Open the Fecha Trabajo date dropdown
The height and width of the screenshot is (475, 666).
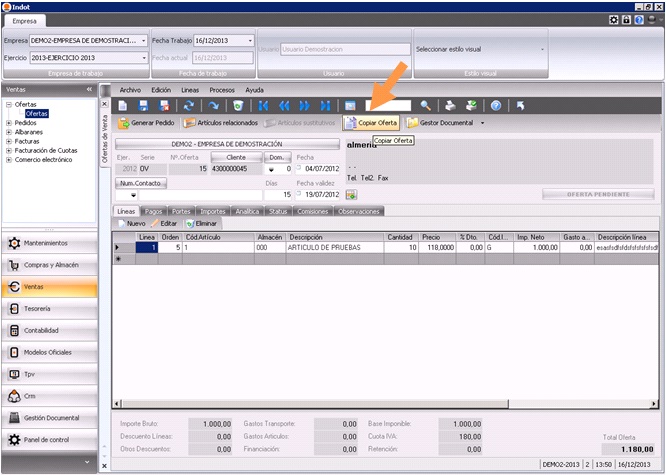pyautogui.click(x=250, y=41)
